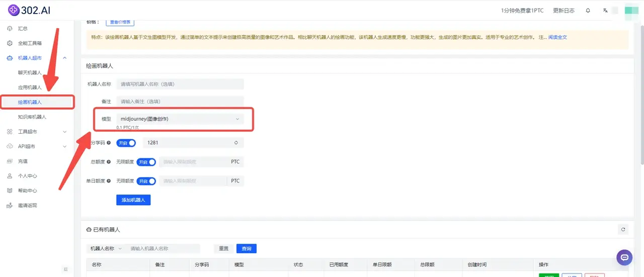Click the 添加机器人 button
644x277 pixels.
point(133,200)
